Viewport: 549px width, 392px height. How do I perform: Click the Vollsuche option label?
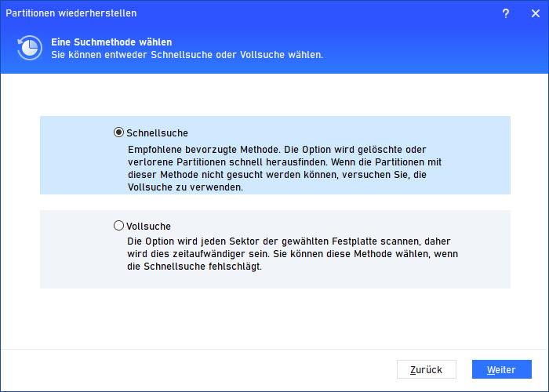tap(148, 226)
